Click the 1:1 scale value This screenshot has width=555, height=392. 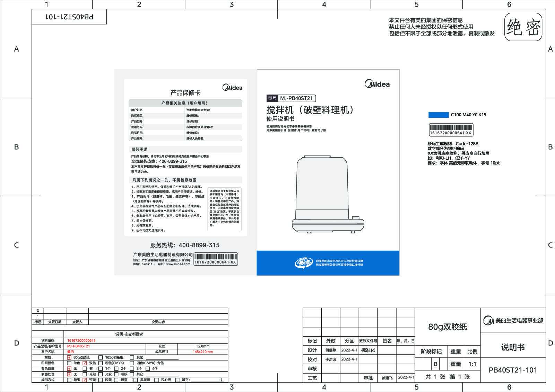pyautogui.click(x=472, y=364)
